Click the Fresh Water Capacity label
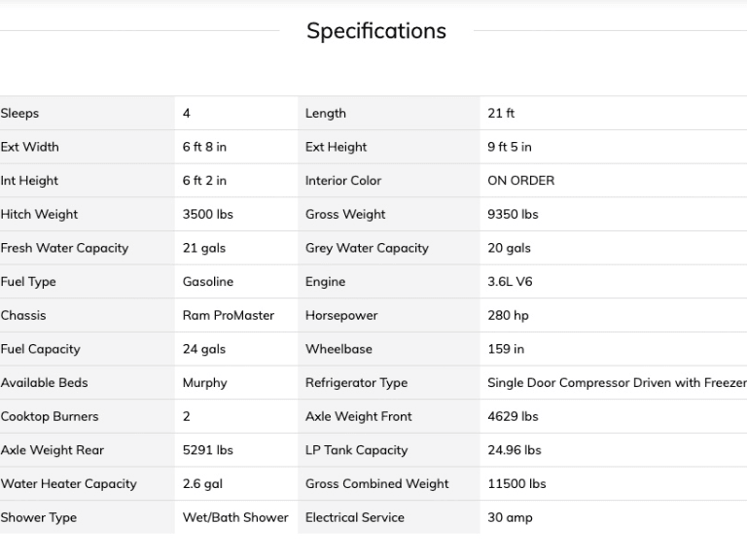This screenshot has width=747, height=560. pyautogui.click(x=64, y=248)
